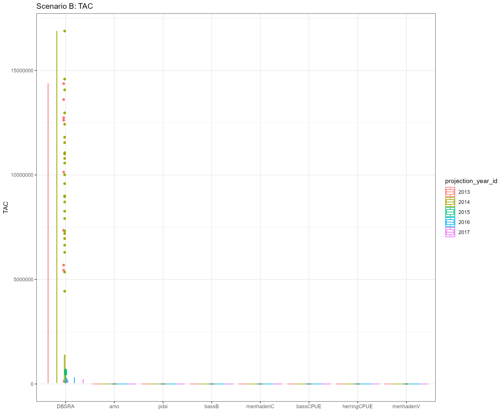Click the "15000000" y-axis tick label
This screenshot has height=420, width=504.
[22, 71]
